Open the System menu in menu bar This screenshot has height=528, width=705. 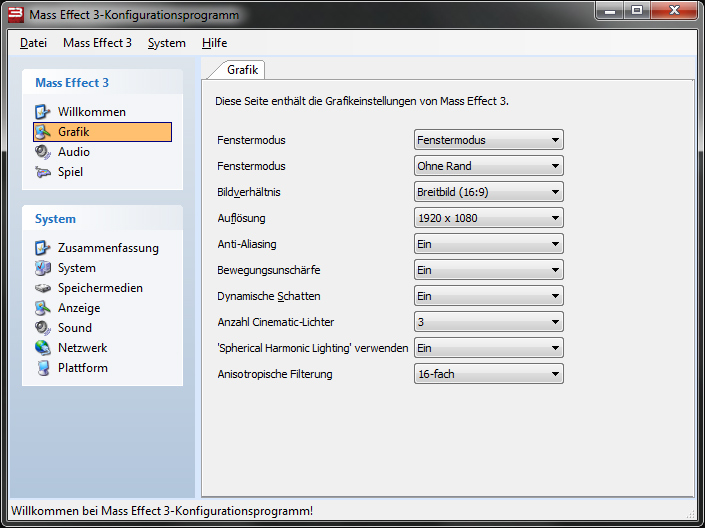coord(167,43)
